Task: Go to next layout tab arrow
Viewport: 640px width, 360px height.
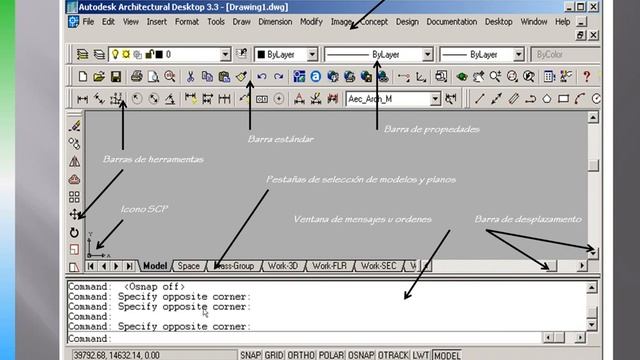Action: tap(116, 266)
